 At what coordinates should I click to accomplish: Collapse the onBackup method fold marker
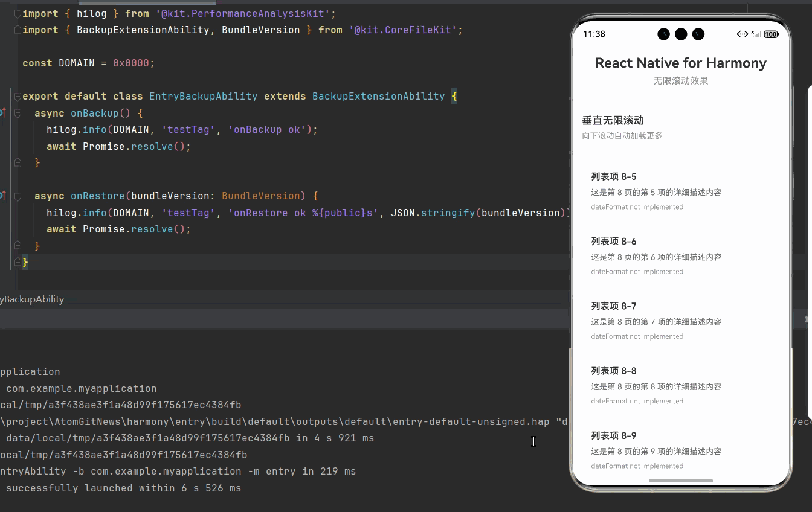pos(18,113)
